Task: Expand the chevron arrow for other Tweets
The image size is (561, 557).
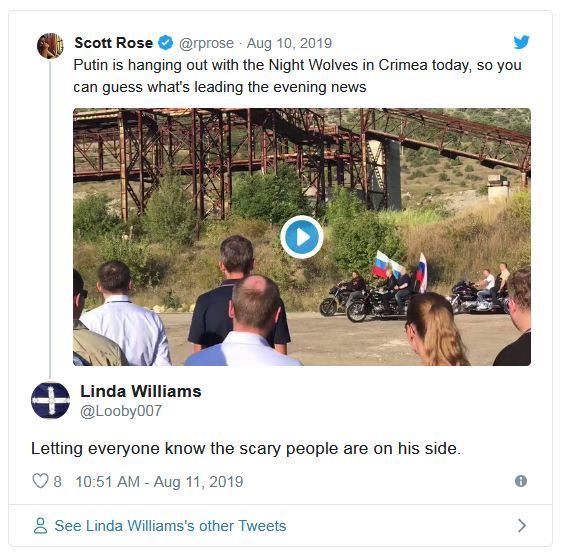Action: 522,526
